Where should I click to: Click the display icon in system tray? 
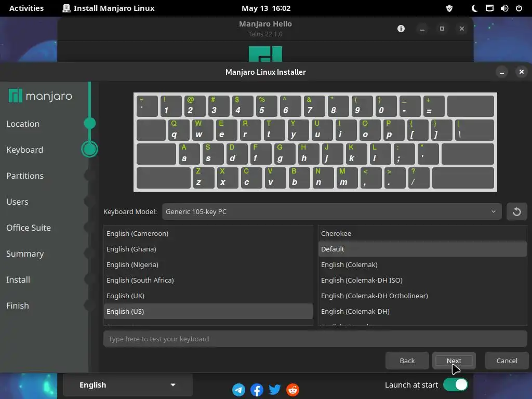point(489,8)
